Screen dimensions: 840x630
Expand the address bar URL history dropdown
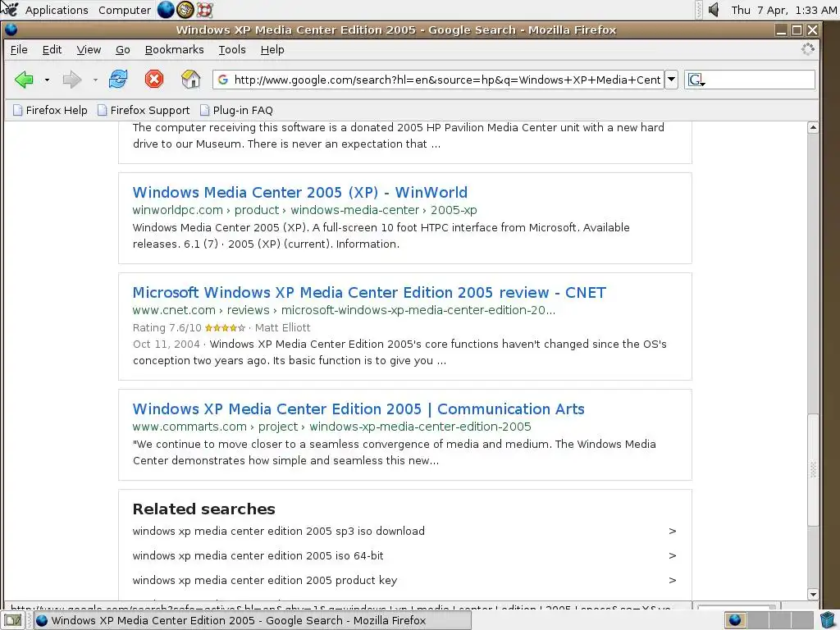tap(671, 80)
